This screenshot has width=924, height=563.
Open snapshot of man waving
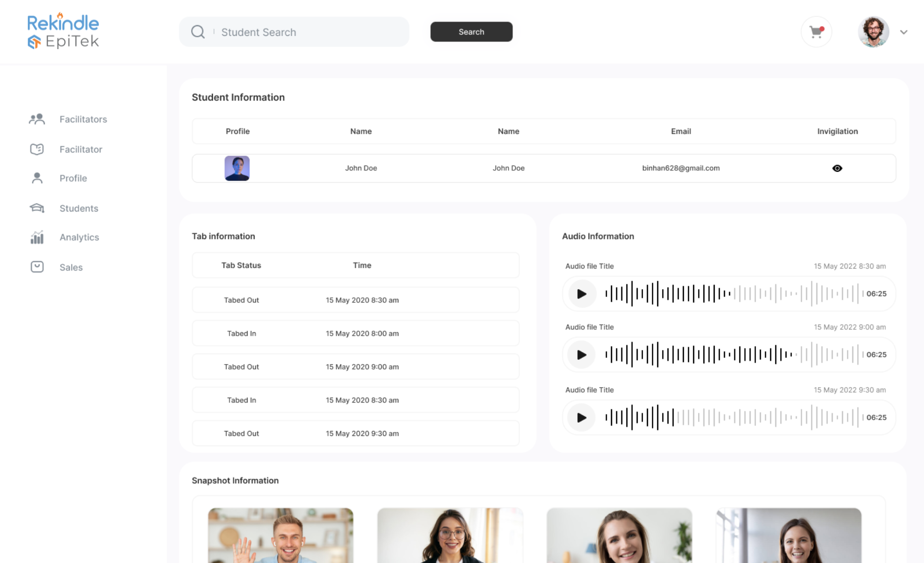pos(280,535)
